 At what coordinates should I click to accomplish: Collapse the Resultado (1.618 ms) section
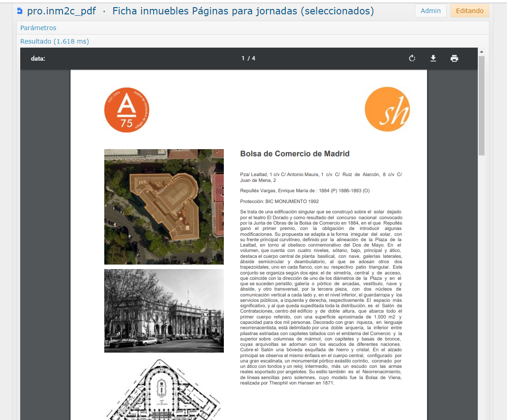54,41
